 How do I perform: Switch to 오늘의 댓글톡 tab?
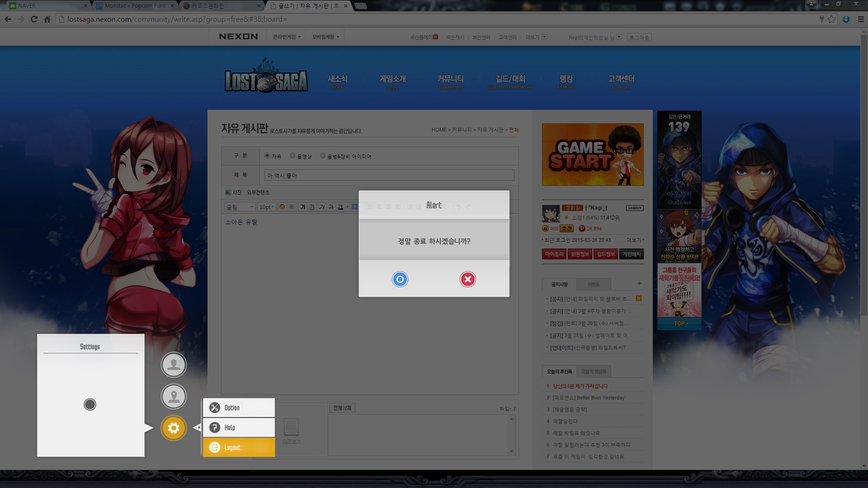point(594,371)
